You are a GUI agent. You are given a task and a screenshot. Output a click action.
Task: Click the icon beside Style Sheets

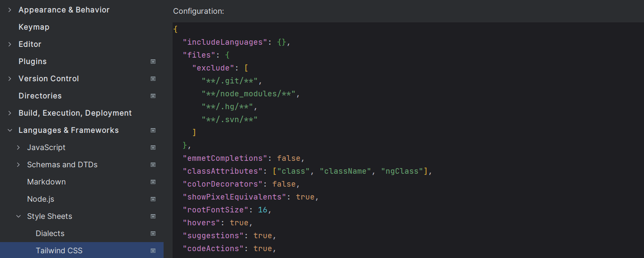pyautogui.click(x=153, y=216)
